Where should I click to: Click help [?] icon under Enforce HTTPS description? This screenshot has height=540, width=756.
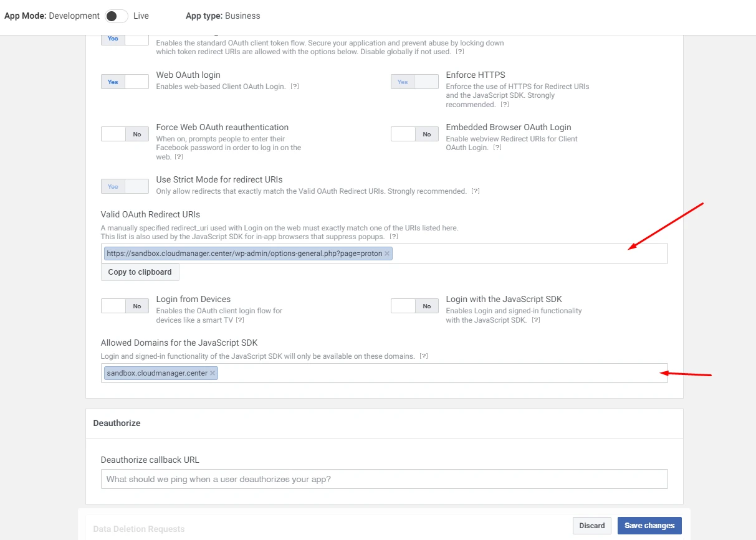(x=505, y=105)
